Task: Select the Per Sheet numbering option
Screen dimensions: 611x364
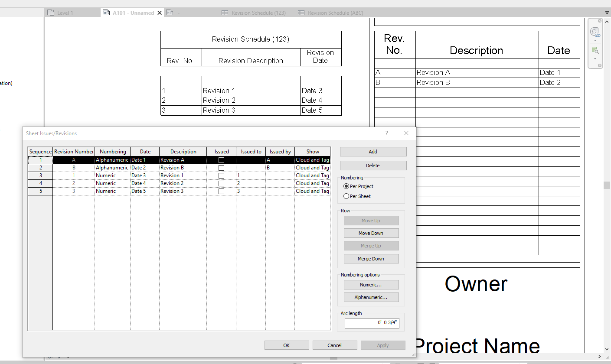Action: 346,196
